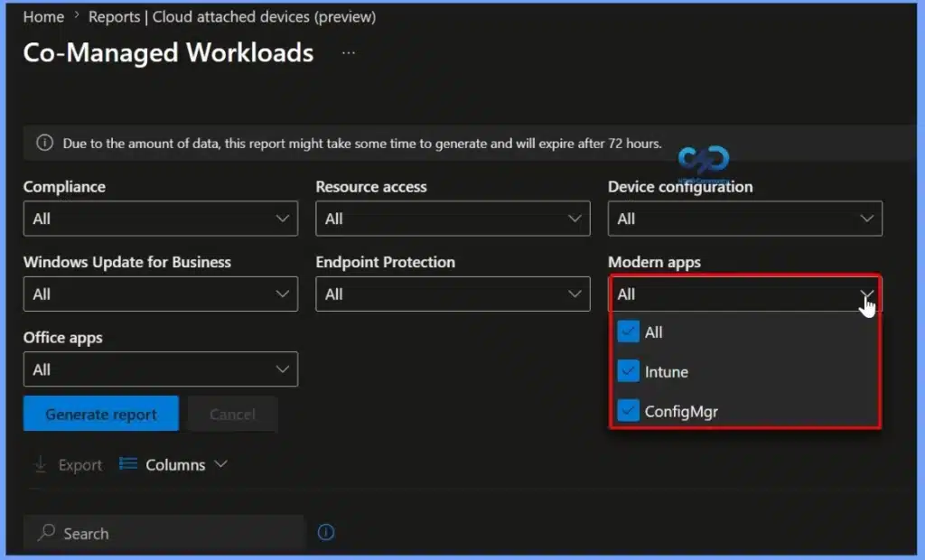Open the Endpoint Protection dropdown
This screenshot has width=925, height=560.
[453, 294]
